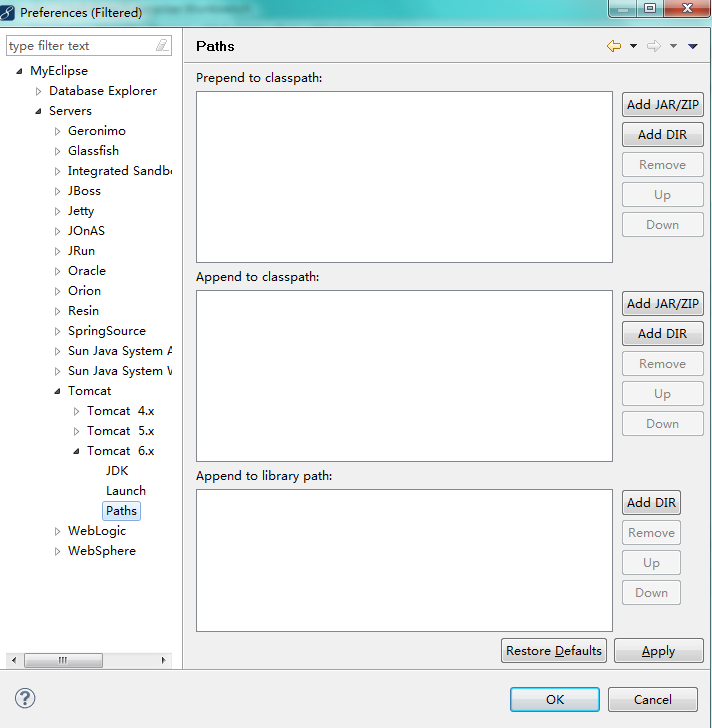Expand the Resin server node
Screen dimensions: 712x728
coord(57,311)
